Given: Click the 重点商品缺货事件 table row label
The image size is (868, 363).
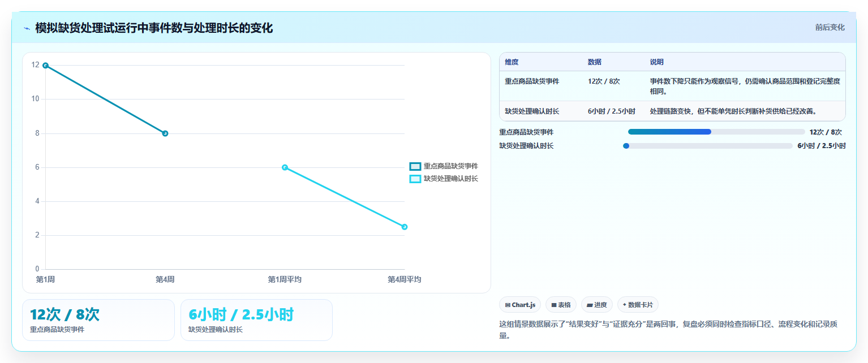Looking at the screenshot, I should 532,81.
